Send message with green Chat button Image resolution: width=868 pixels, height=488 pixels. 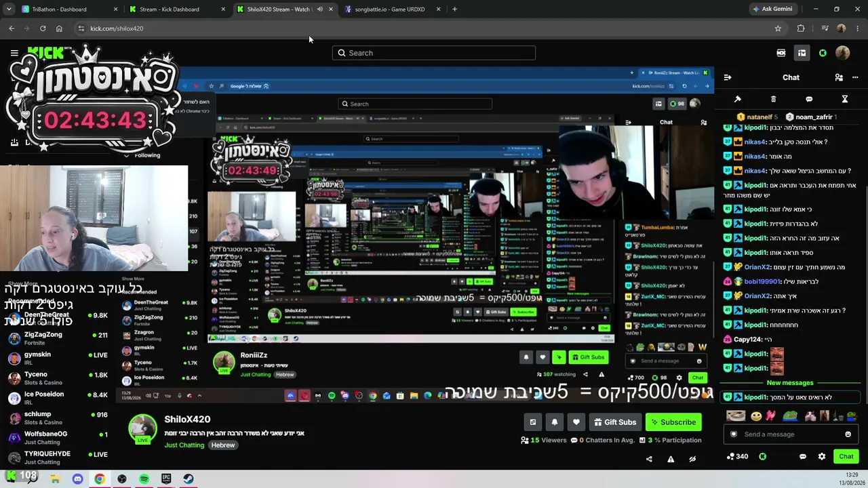tap(846, 456)
